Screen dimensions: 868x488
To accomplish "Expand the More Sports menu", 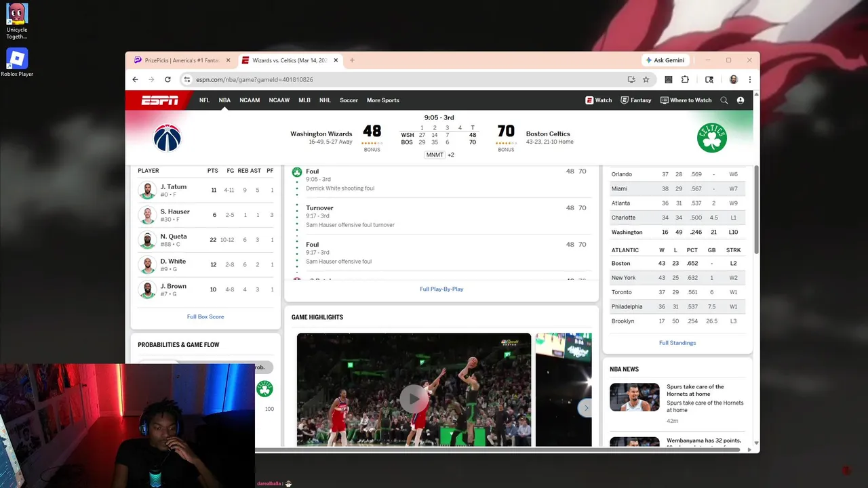I will pyautogui.click(x=383, y=100).
